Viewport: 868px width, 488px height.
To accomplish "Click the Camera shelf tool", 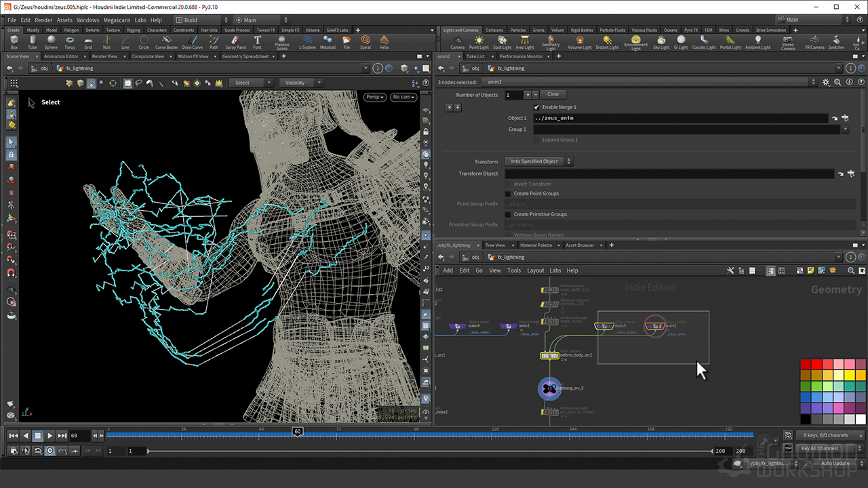I will pos(458,42).
